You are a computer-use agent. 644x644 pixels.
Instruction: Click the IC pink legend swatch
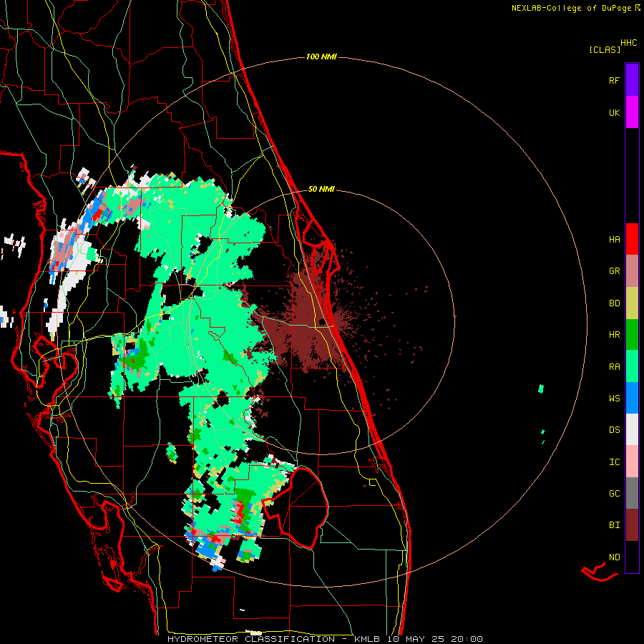632,462
